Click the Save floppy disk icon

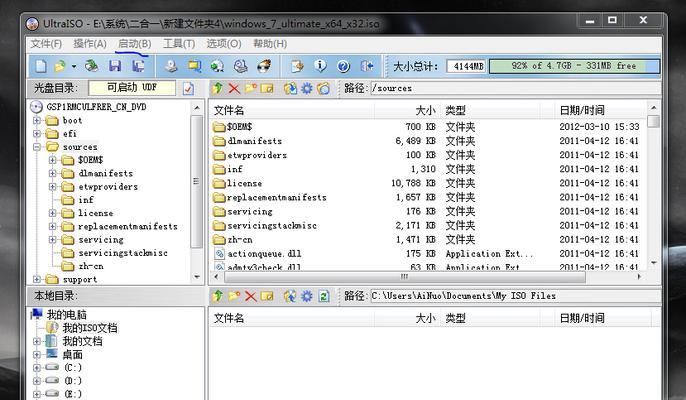coord(115,66)
